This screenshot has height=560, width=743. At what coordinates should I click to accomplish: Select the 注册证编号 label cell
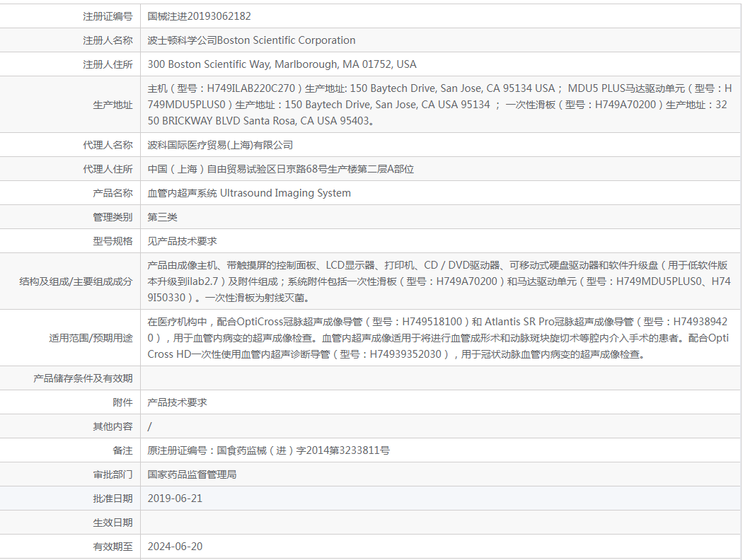(x=108, y=16)
